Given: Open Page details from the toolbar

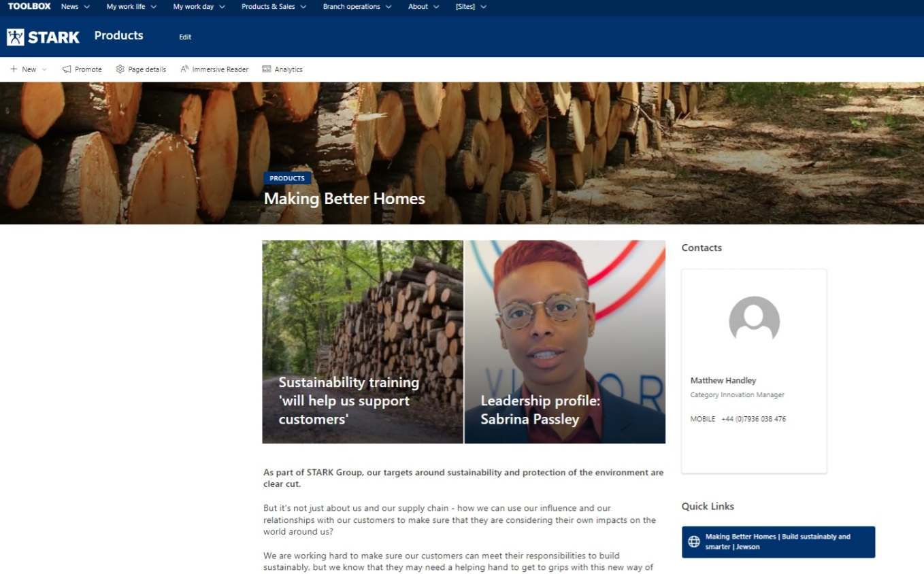Looking at the screenshot, I should point(141,69).
